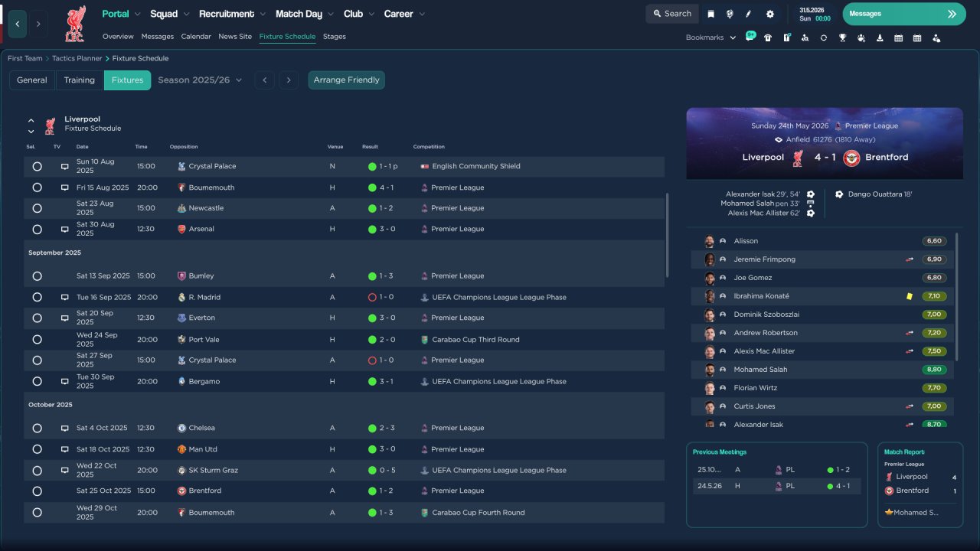Open the Season 2025/26 dropdown
The image size is (980, 551).
[x=200, y=80]
